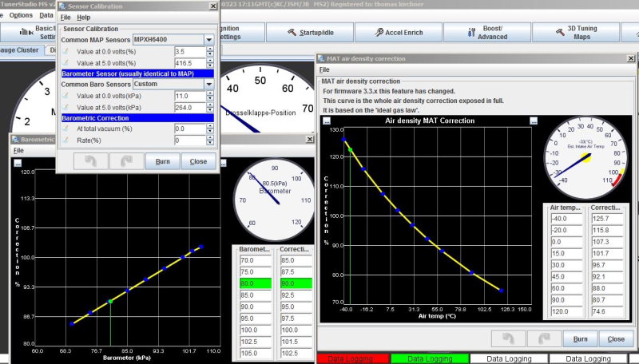Click the green Data Logging status indicator

(431, 359)
